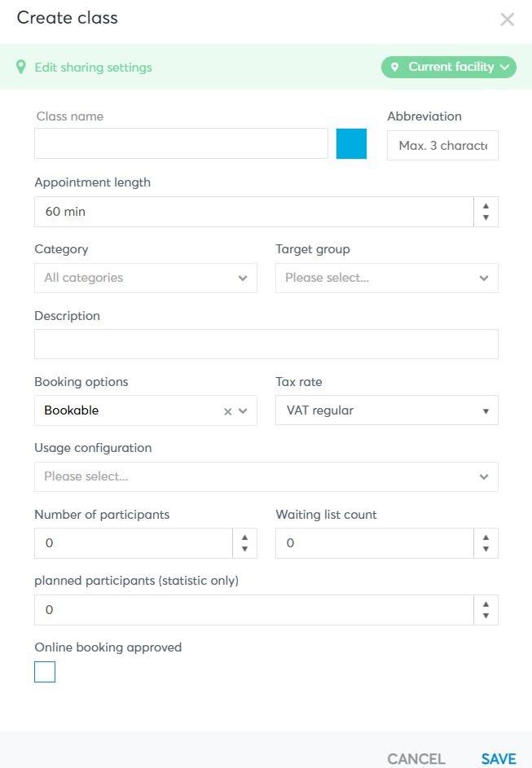Viewport: 532px width, 768px height.
Task: Open the blue class color swatch
Action: pyautogui.click(x=351, y=143)
